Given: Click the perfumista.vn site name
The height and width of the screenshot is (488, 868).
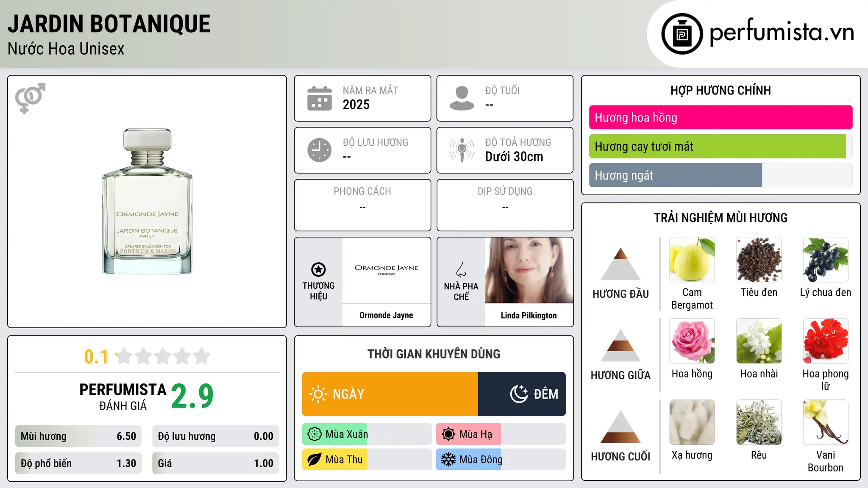Looking at the screenshot, I should 782,32.
